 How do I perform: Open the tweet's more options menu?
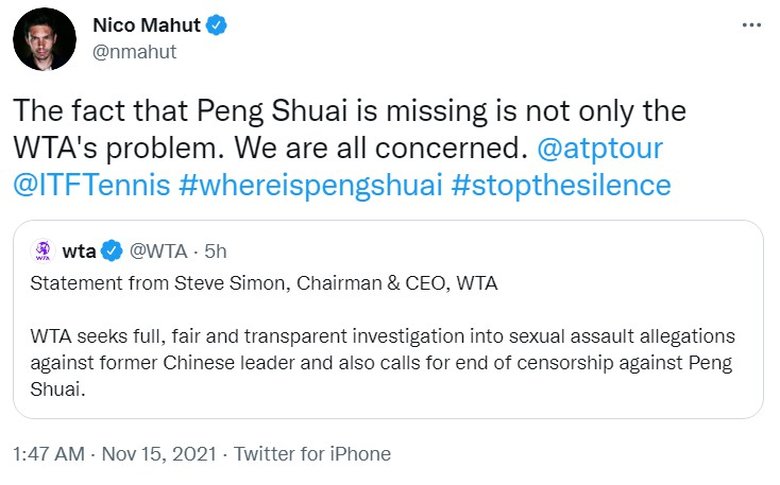[x=750, y=25]
